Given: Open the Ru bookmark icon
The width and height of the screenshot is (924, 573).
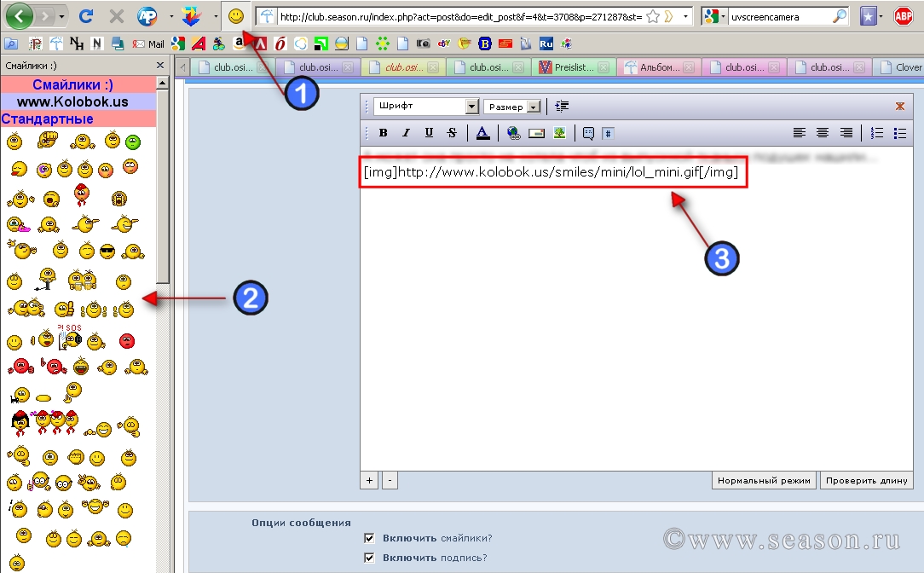Looking at the screenshot, I should (x=546, y=43).
